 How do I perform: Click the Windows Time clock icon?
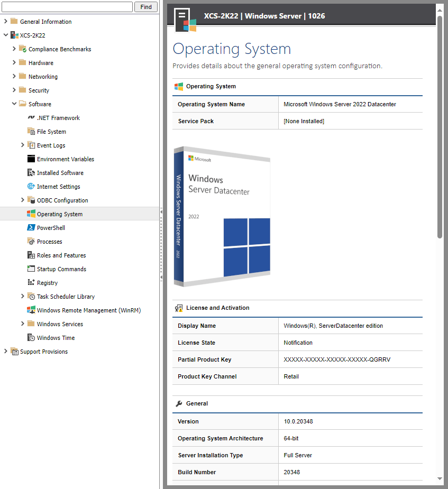click(x=31, y=337)
